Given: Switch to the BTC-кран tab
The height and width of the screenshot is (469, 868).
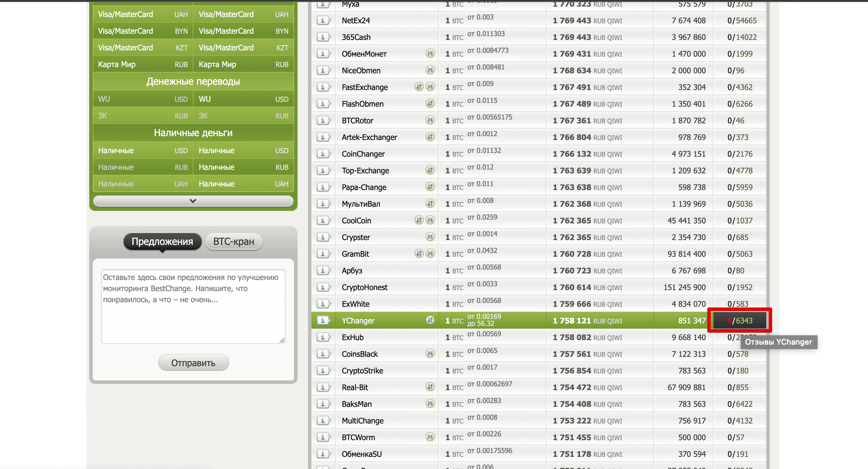Looking at the screenshot, I should click(x=234, y=241).
